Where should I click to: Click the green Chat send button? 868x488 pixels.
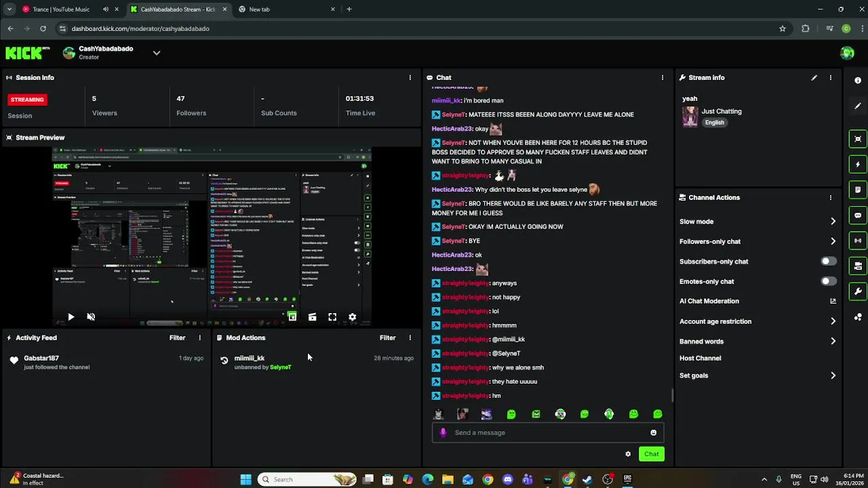click(652, 454)
